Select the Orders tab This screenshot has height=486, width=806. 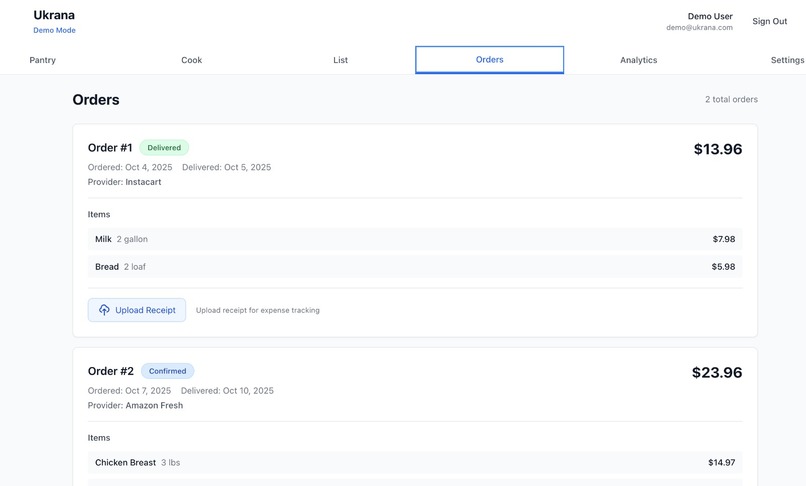click(x=489, y=60)
